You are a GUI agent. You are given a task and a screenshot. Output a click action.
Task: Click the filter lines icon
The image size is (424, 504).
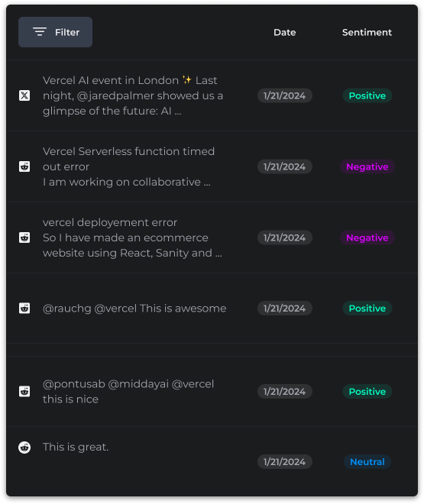[40, 32]
